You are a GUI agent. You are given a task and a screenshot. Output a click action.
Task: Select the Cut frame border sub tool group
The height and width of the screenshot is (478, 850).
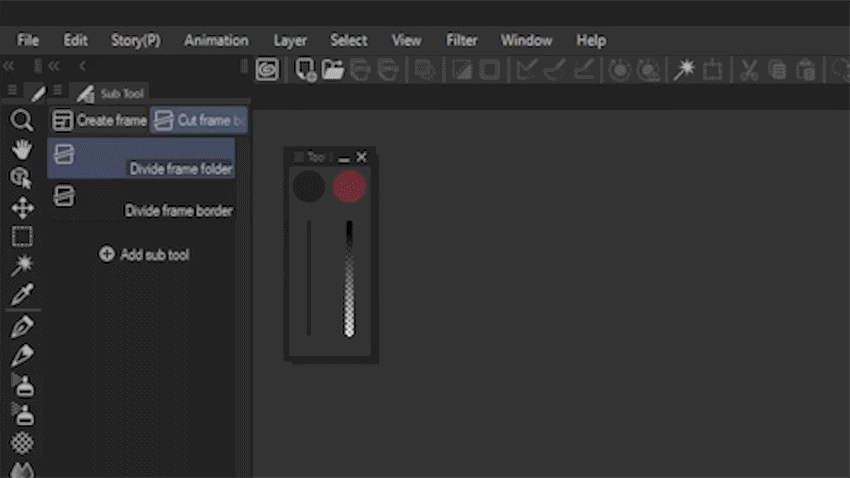pyautogui.click(x=199, y=120)
